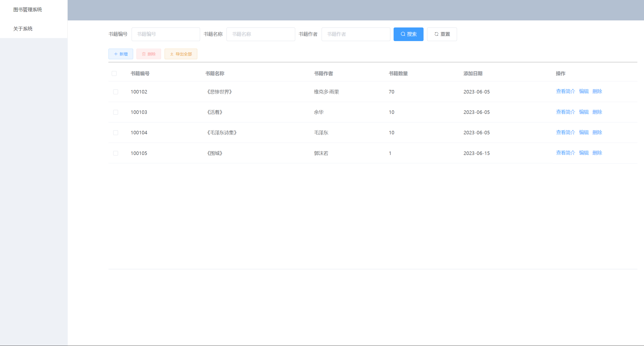
Task: Click 编辑 for 《活着》
Action: (x=584, y=112)
